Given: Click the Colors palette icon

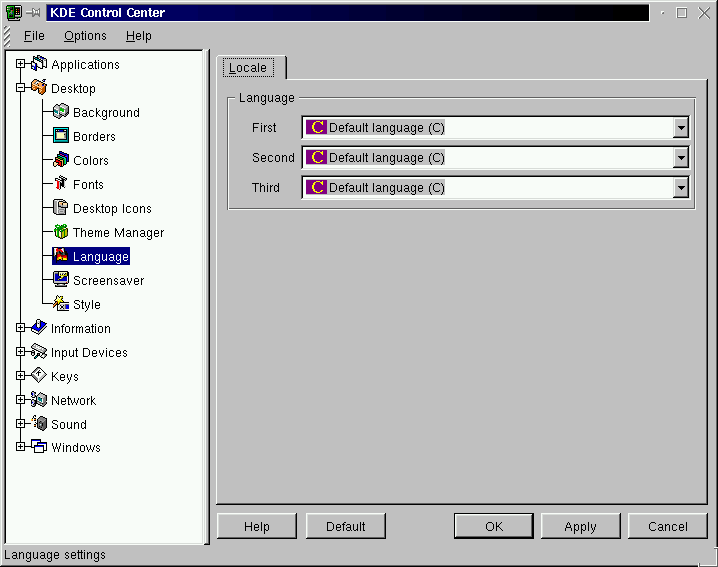Looking at the screenshot, I should [x=60, y=160].
